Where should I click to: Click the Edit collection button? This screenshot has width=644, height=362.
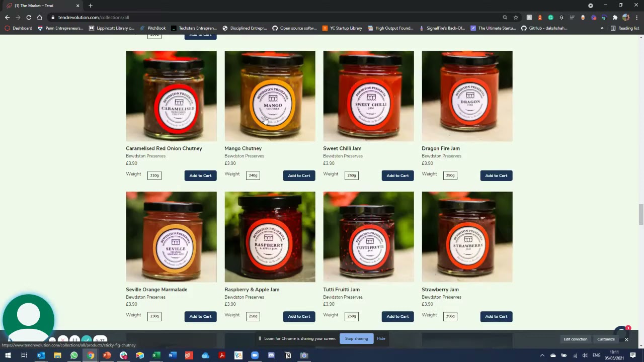click(575, 339)
